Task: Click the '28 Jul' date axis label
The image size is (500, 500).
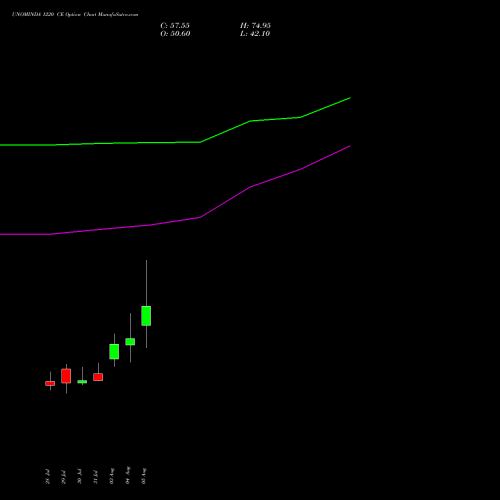Action: tap(47, 477)
